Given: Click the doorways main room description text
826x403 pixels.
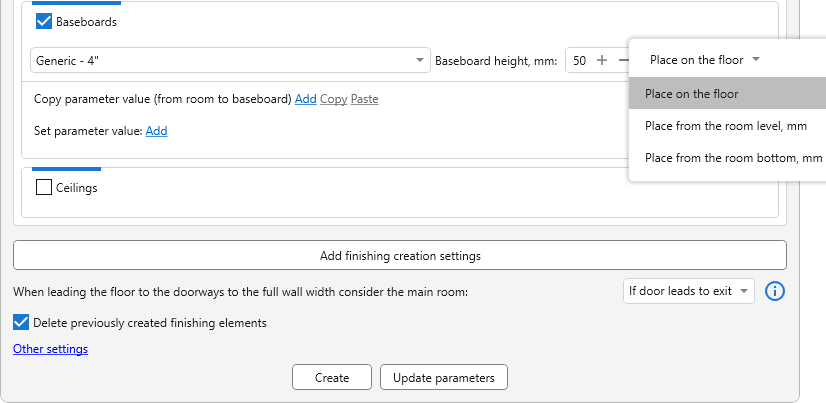Looking at the screenshot, I should 240,291.
